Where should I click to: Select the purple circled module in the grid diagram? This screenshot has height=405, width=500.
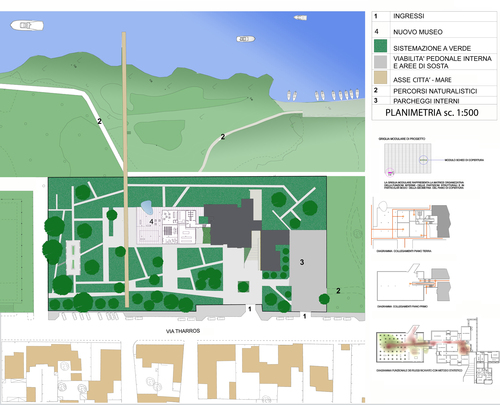click(x=423, y=160)
